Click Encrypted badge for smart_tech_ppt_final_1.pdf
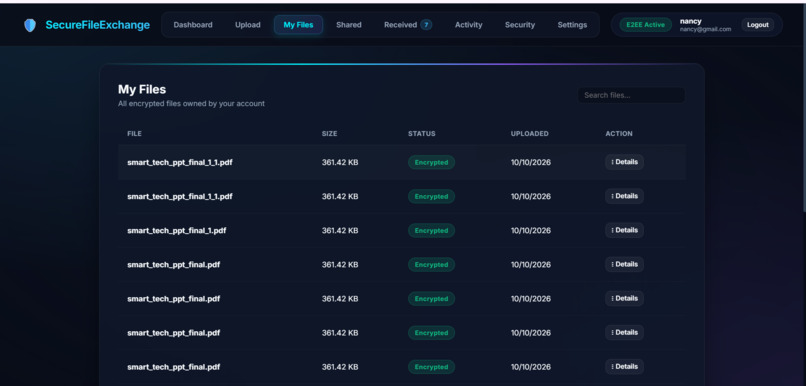The width and height of the screenshot is (806, 386). [x=431, y=231]
